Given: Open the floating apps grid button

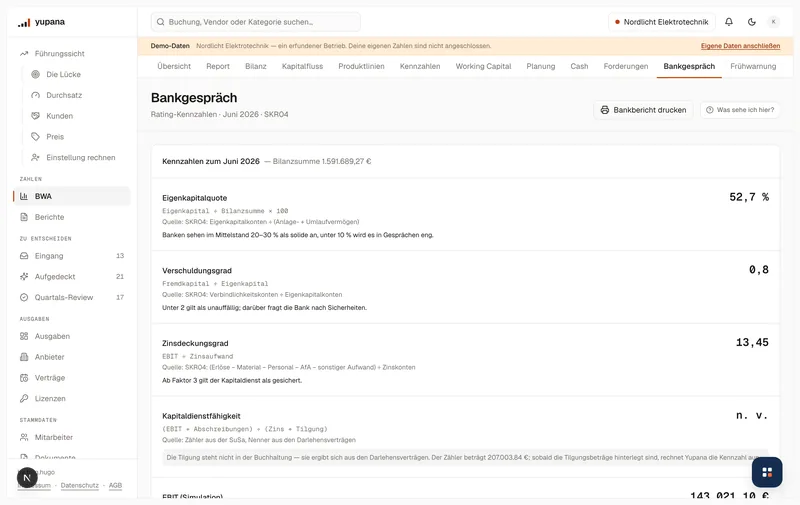Looking at the screenshot, I should pos(766,472).
